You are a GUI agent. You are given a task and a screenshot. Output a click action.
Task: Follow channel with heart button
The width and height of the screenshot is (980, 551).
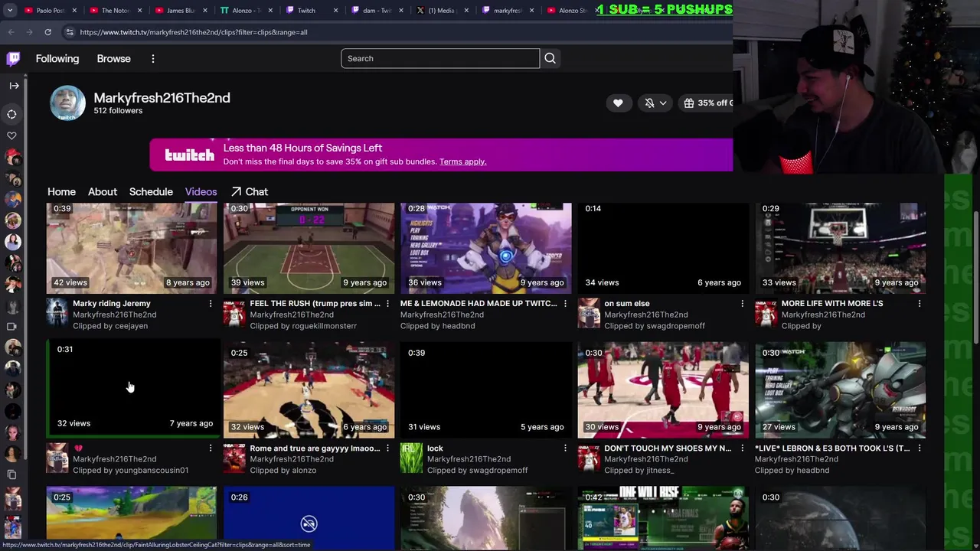pos(618,103)
